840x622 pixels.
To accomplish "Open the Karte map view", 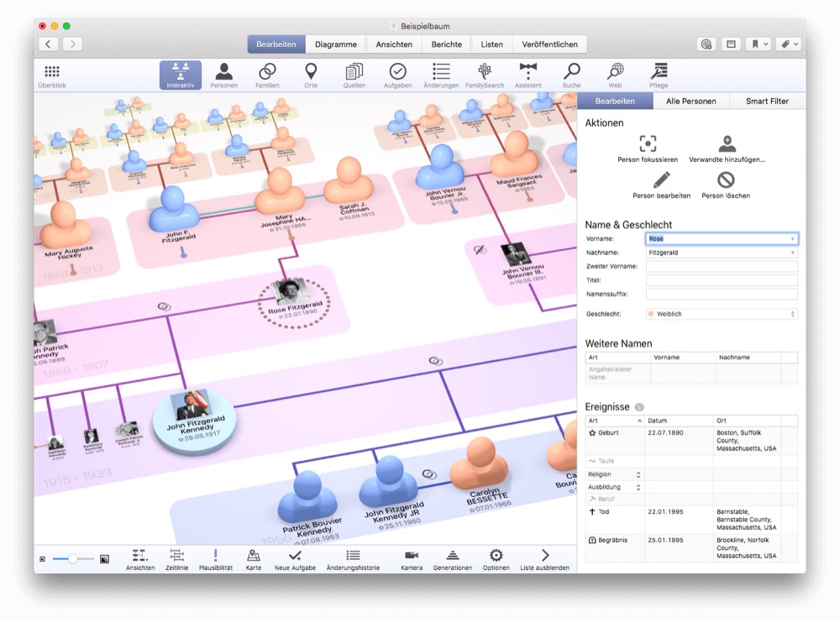I will click(253, 559).
